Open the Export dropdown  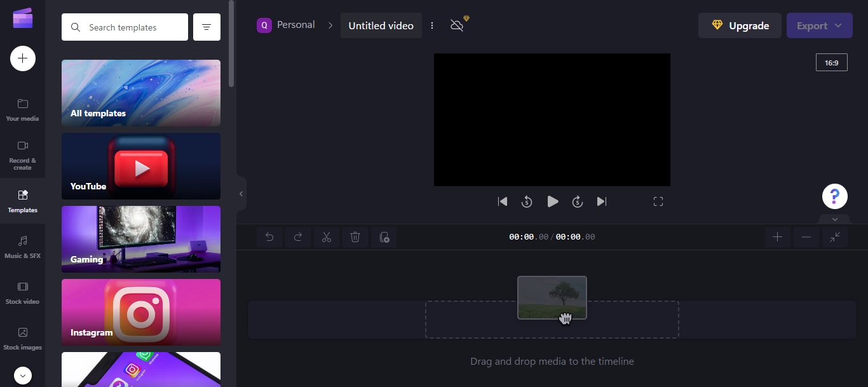point(819,25)
